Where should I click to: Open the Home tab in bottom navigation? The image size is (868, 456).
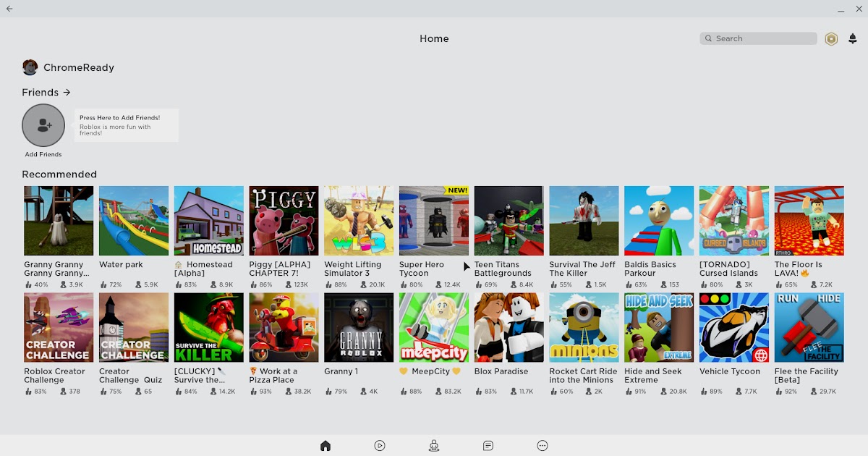point(325,446)
